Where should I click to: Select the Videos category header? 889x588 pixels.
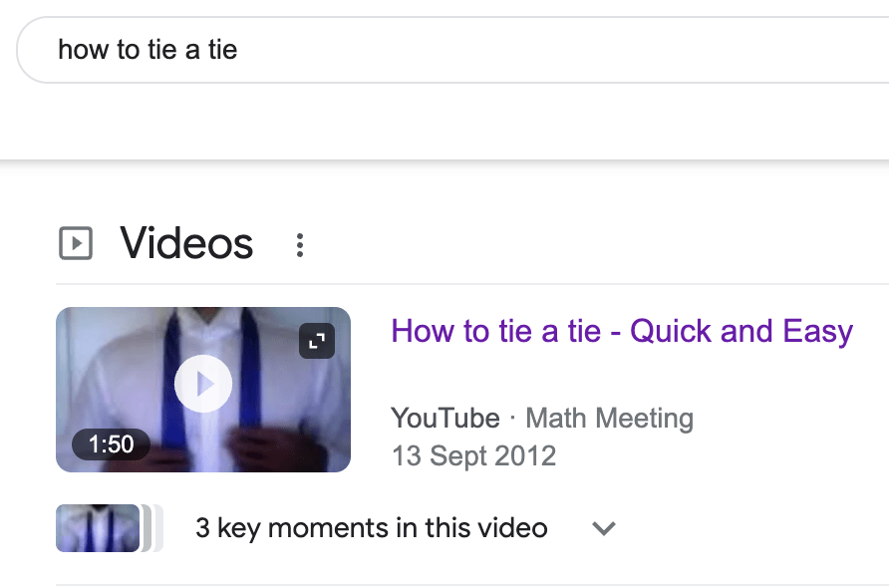click(185, 243)
